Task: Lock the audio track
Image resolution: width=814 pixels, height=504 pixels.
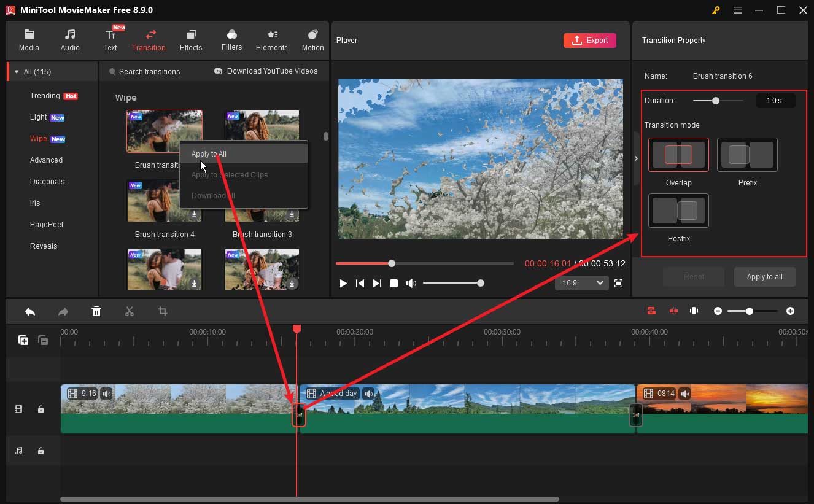Action: pos(41,451)
